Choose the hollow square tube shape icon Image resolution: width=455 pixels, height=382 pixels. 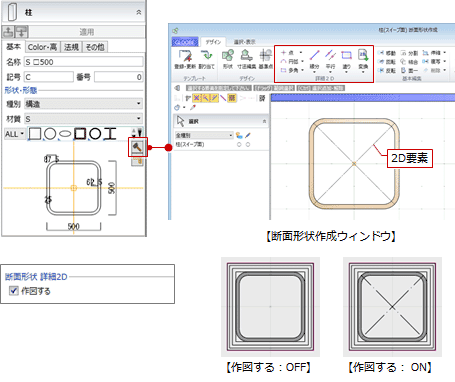80,134
